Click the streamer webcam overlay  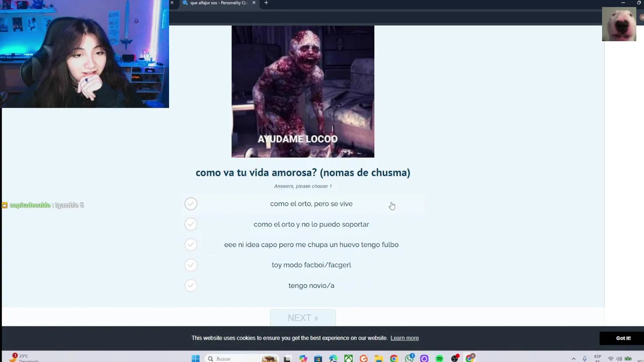tap(85, 54)
